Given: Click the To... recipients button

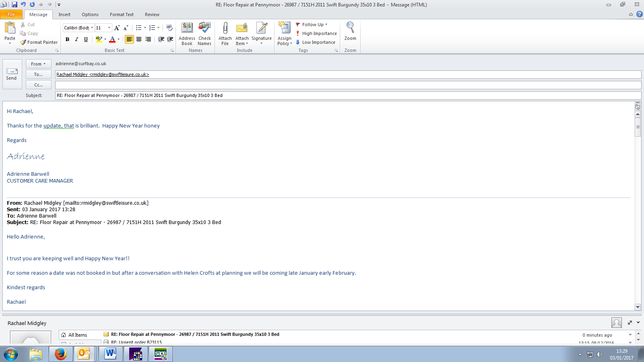Looking at the screenshot, I should (x=38, y=74).
